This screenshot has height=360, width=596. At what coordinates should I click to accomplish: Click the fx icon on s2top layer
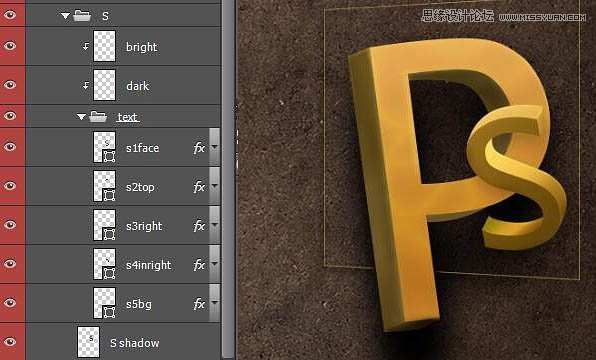coord(199,187)
